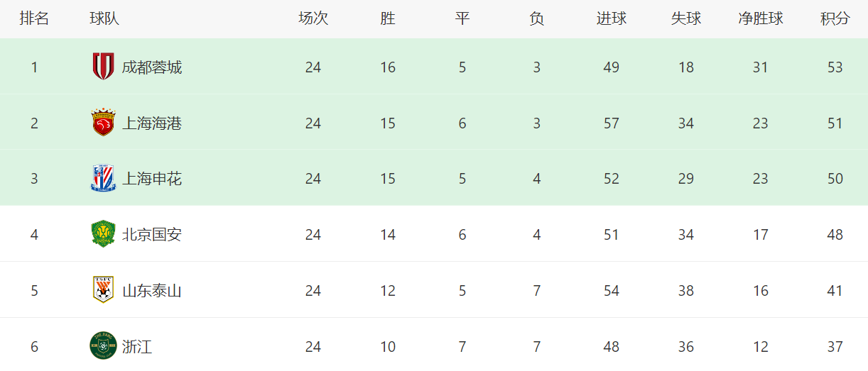Click the 失球 column header
Screen dimensions: 868x371
685,19
